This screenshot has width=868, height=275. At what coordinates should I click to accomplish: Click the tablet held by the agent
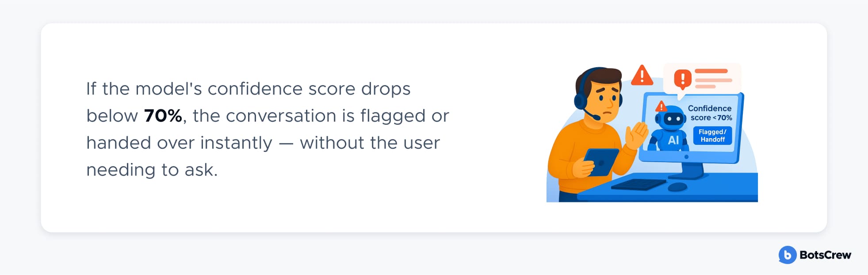click(600, 162)
